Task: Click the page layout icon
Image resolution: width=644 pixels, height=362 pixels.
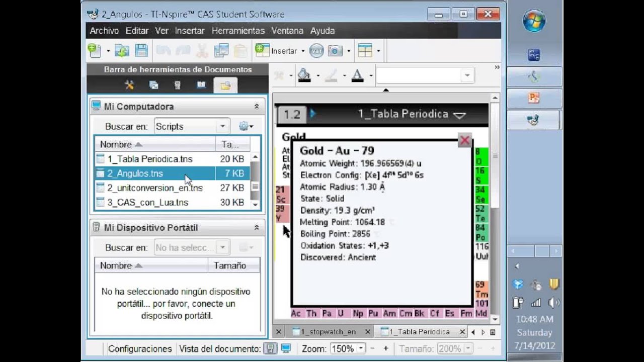Action: click(365, 50)
